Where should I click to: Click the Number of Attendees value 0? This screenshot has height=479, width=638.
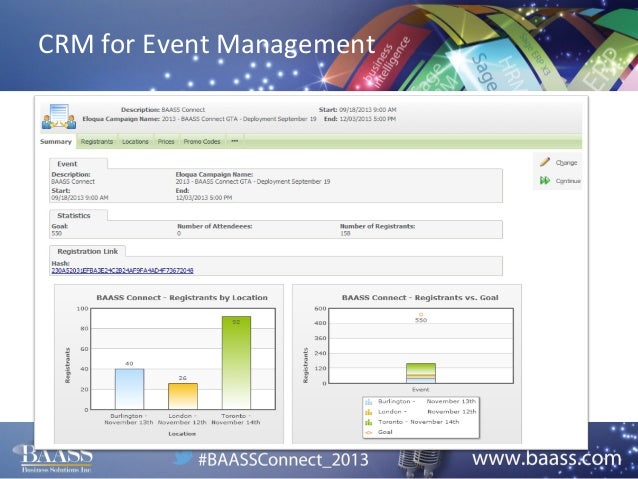click(x=179, y=234)
